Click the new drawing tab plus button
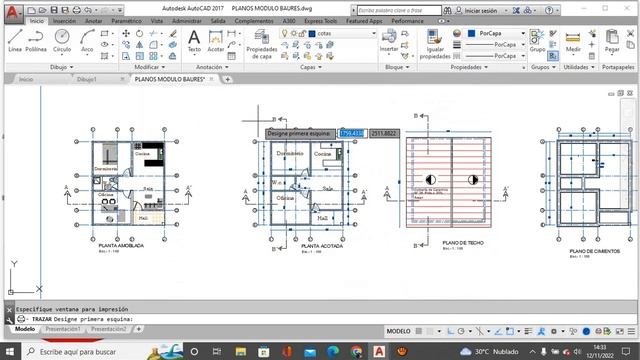The image size is (640, 360). click(x=227, y=79)
